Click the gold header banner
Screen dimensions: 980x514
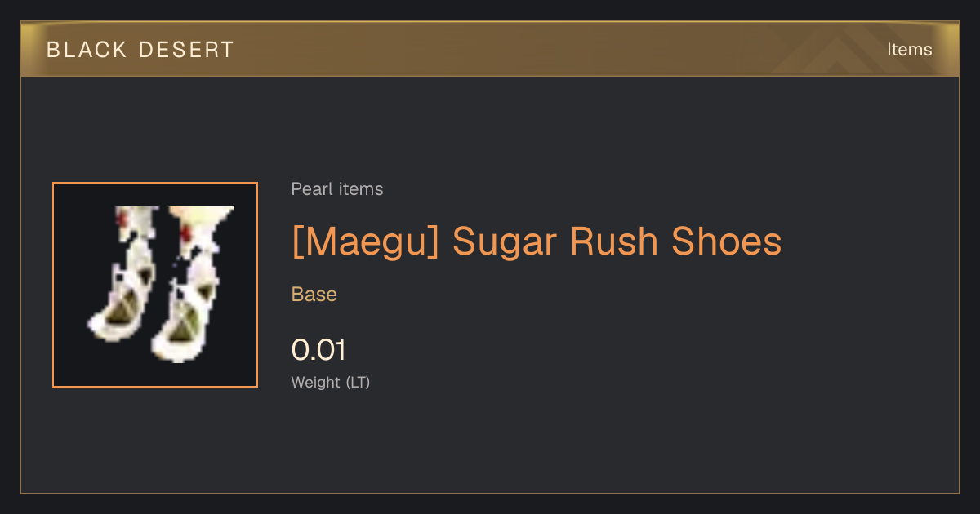(490, 49)
